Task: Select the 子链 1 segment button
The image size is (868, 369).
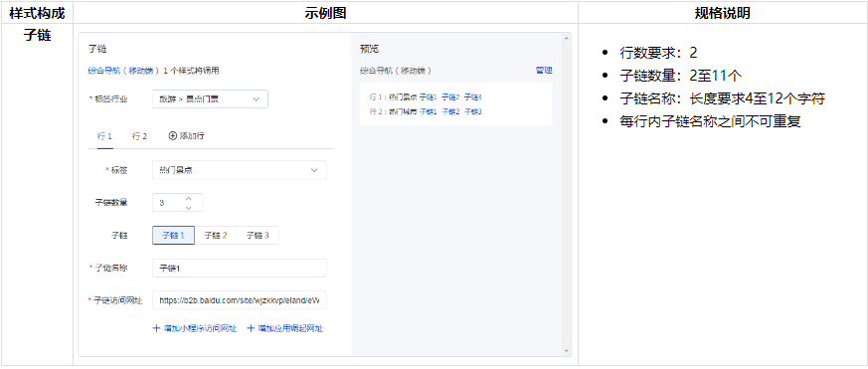Action: tap(173, 236)
